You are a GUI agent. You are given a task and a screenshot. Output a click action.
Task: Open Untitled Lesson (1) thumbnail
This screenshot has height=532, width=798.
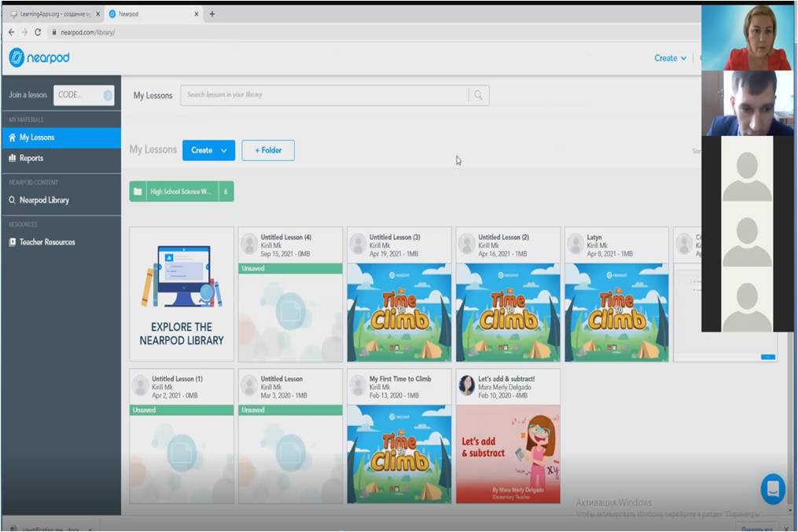tap(182, 454)
